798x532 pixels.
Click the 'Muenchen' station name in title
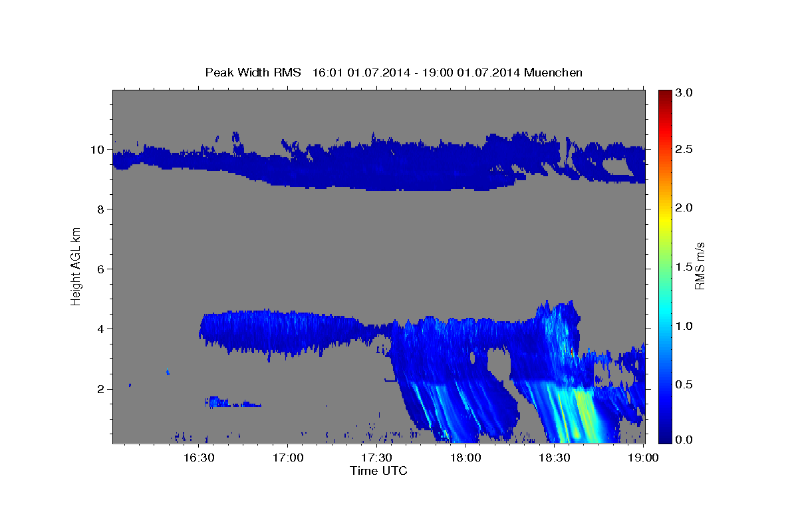click(553, 72)
